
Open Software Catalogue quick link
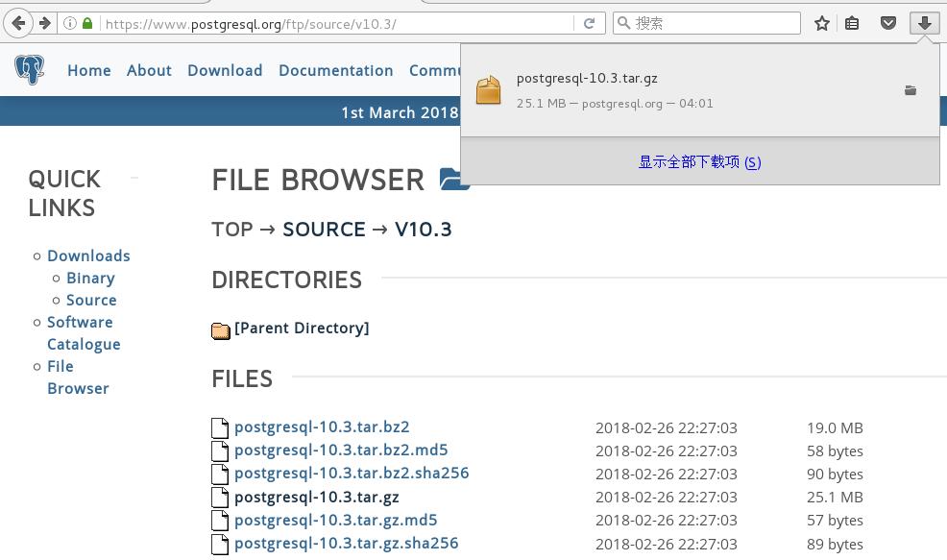(x=84, y=333)
